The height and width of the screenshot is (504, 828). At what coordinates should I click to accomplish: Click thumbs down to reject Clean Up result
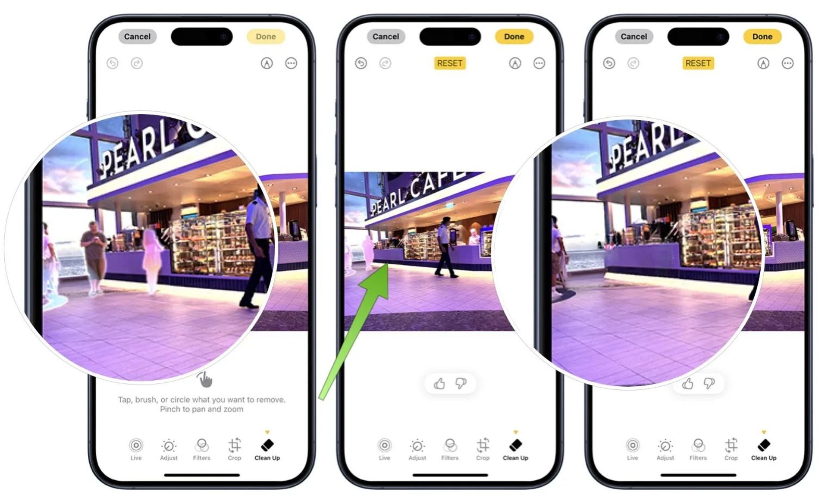tap(461, 383)
